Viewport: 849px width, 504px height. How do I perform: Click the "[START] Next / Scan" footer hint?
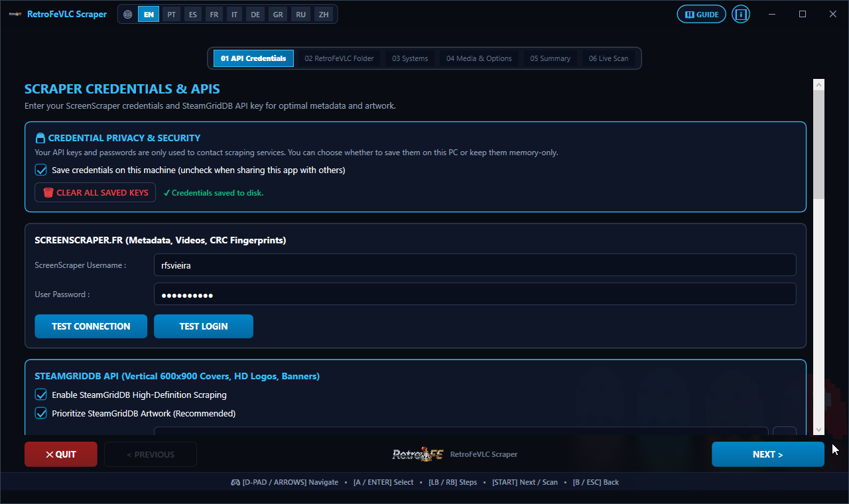[525, 482]
